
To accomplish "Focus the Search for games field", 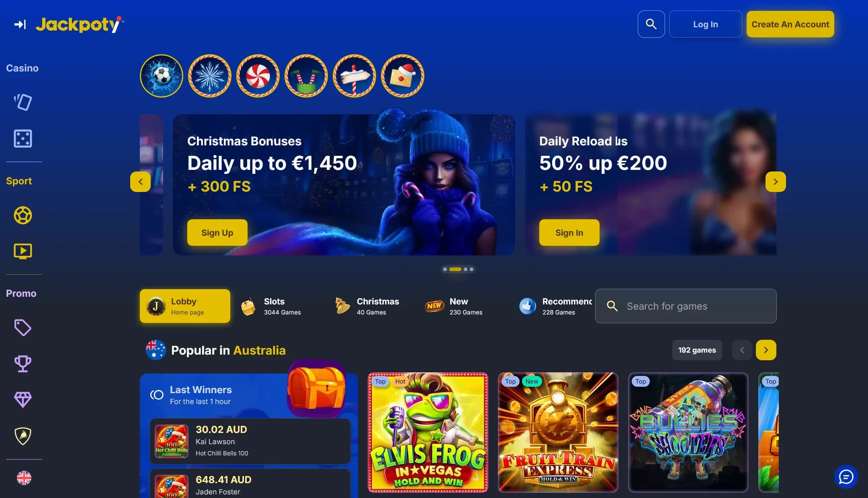I will point(686,306).
